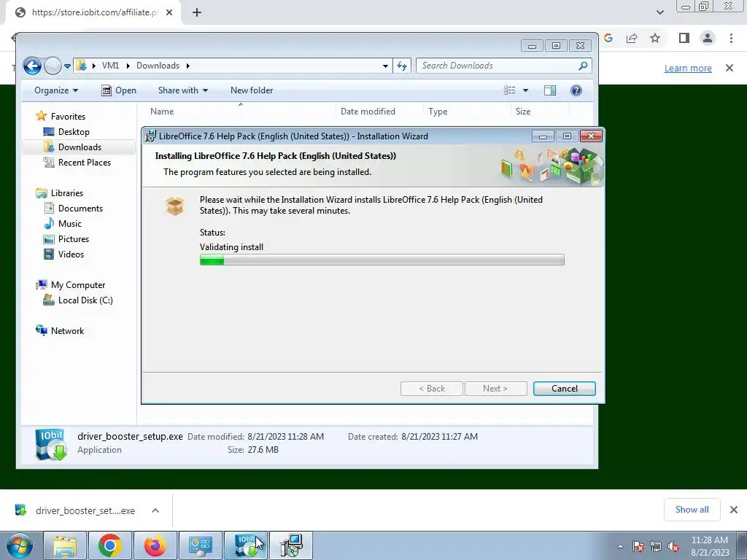Open the installer wizard taskbar item
The width and height of the screenshot is (747, 560).
(291, 545)
